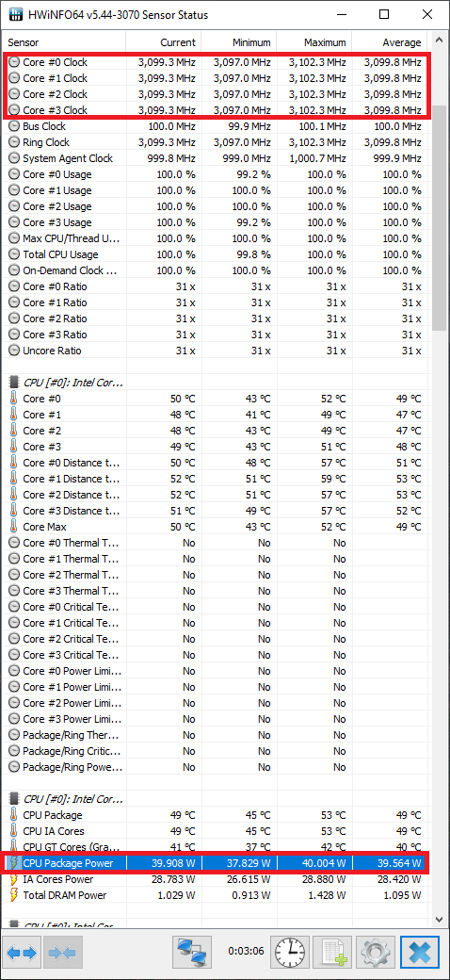Click the collapse layout arrows button
Viewport: 450px width, 980px height.
[61, 952]
